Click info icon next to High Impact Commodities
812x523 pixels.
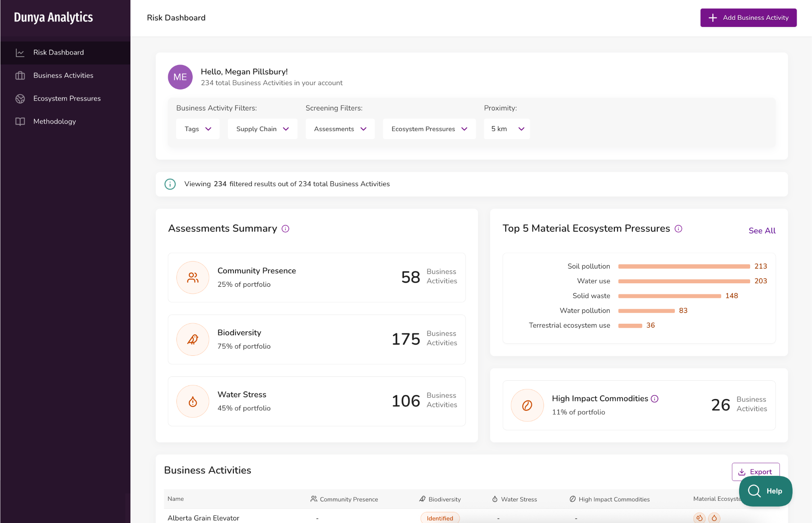coord(655,399)
